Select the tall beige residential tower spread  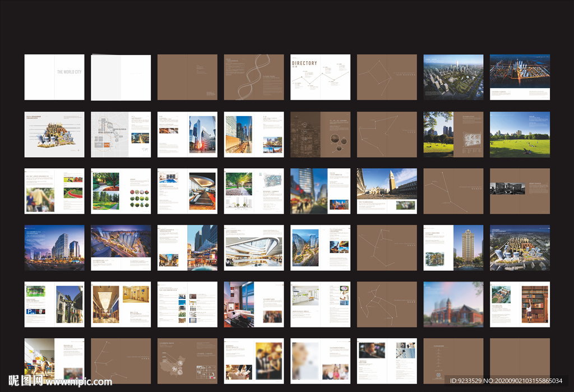point(453,248)
